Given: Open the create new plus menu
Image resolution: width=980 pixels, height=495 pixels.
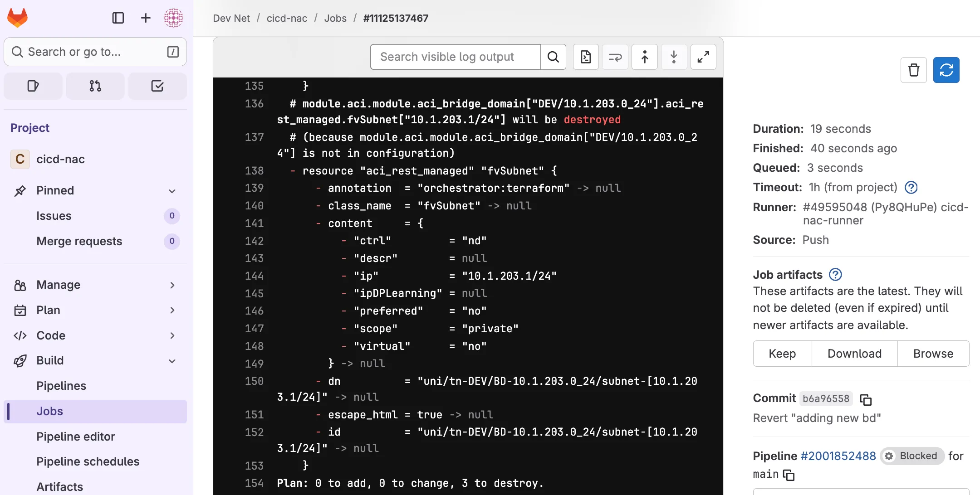Looking at the screenshot, I should click(x=146, y=18).
